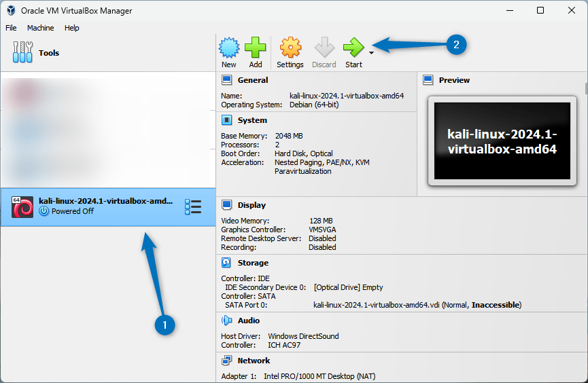The width and height of the screenshot is (588, 383).
Task: Click the "Hard Disk, Optical" boot order value
Action: point(303,153)
